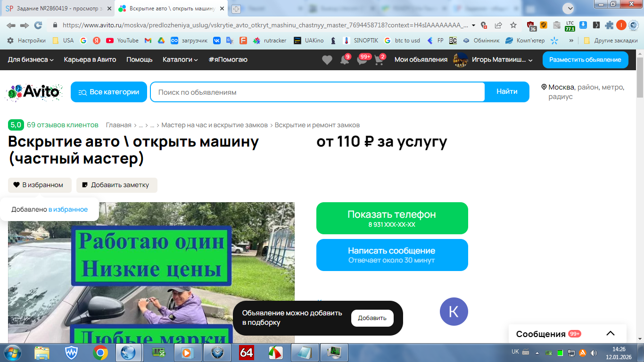Open Карьера в Авито menu item
This screenshot has width=644, height=362.
click(x=90, y=60)
